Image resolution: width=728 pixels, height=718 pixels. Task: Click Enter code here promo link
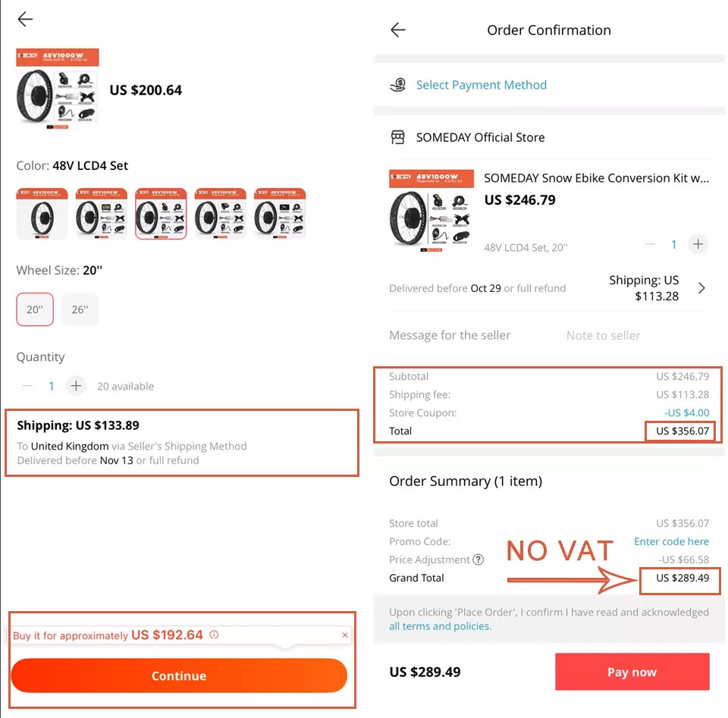click(671, 541)
